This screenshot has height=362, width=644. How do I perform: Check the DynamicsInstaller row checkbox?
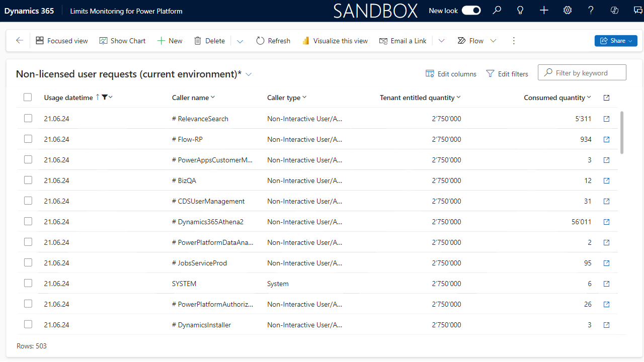click(x=28, y=324)
